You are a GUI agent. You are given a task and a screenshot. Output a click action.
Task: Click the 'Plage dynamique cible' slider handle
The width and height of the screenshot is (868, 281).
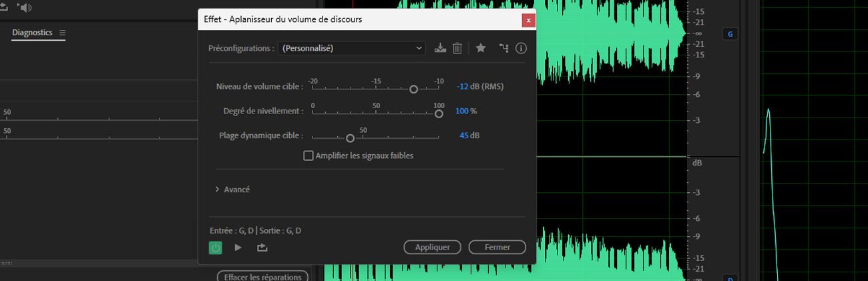click(350, 138)
